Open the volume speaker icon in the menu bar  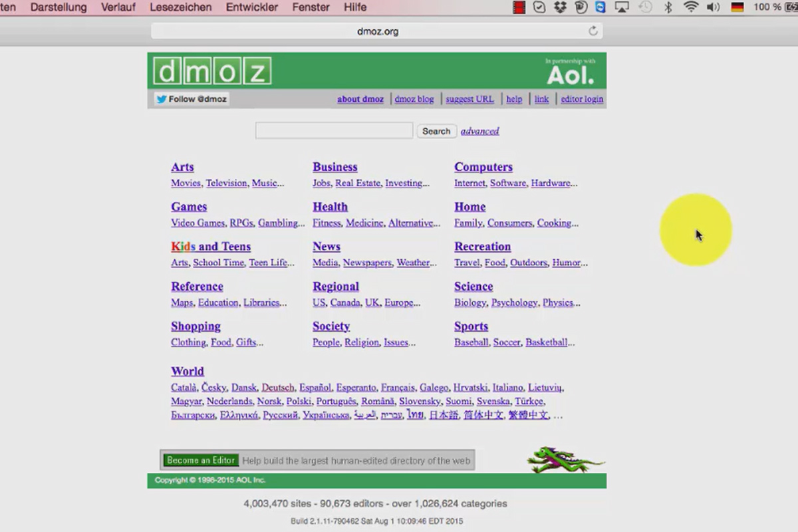click(714, 7)
